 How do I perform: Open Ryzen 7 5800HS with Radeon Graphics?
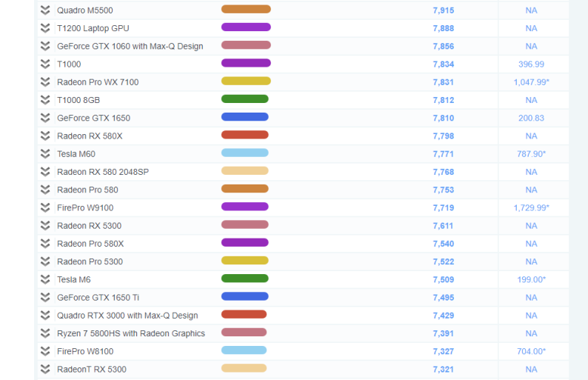pyautogui.click(x=131, y=333)
